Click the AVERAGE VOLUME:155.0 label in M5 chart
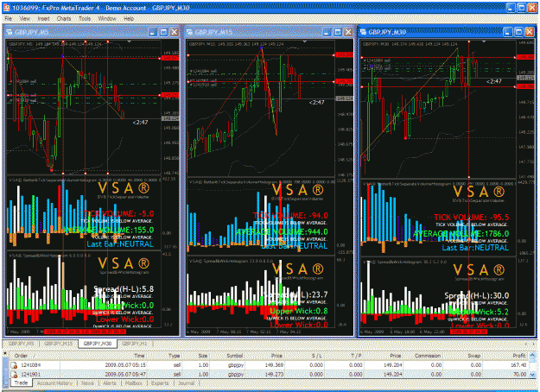This screenshot has height=392, width=540. (108, 230)
